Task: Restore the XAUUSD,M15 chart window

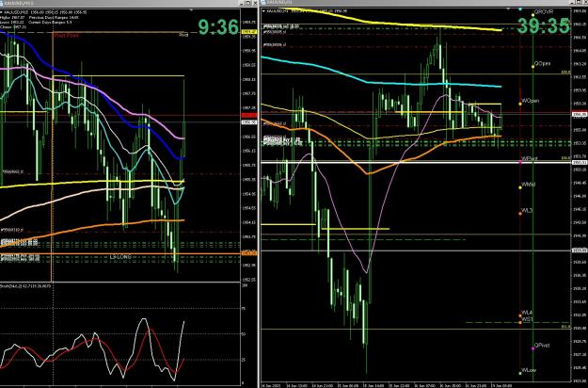Action: [249, 4]
